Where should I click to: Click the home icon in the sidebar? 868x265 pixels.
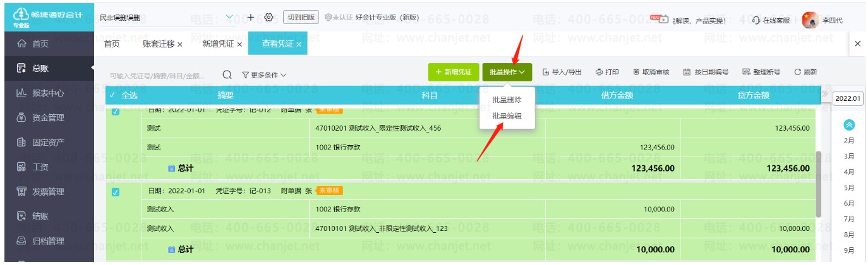click(22, 44)
